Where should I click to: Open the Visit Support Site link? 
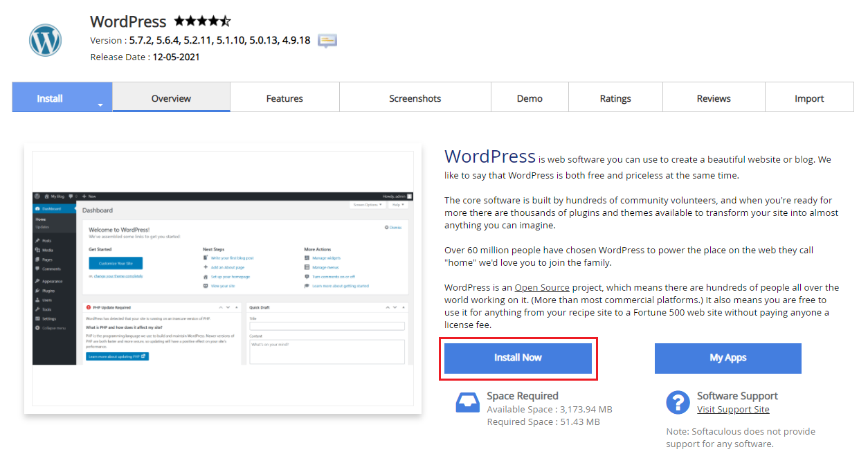click(x=733, y=409)
